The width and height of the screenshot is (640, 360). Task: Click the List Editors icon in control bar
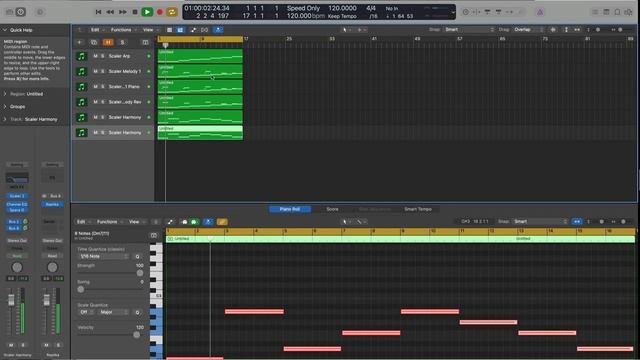[595, 12]
